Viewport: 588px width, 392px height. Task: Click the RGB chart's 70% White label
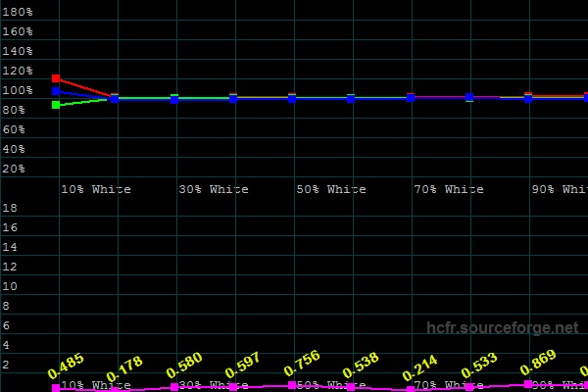[x=449, y=189]
